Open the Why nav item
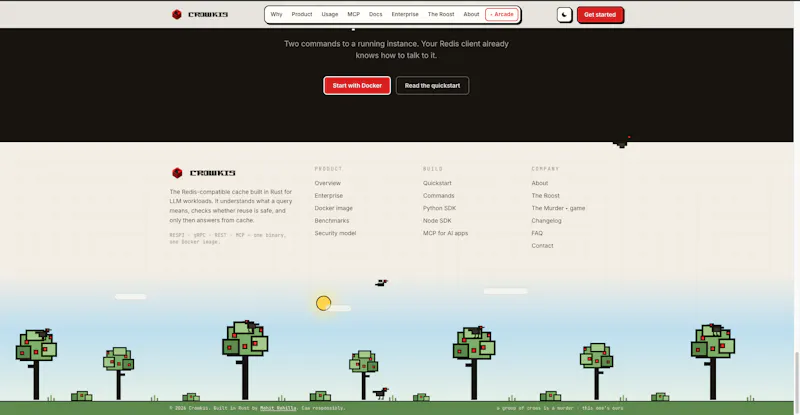 pyautogui.click(x=277, y=14)
